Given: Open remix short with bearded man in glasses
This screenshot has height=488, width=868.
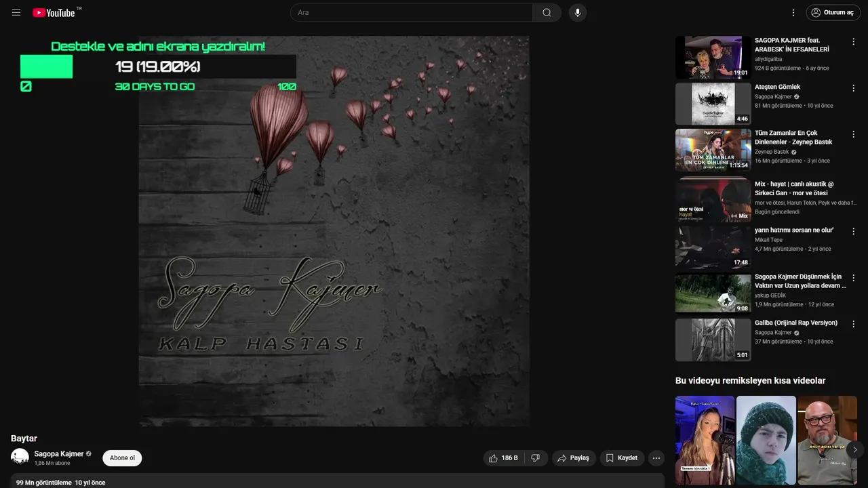Looking at the screenshot, I should point(827,440).
